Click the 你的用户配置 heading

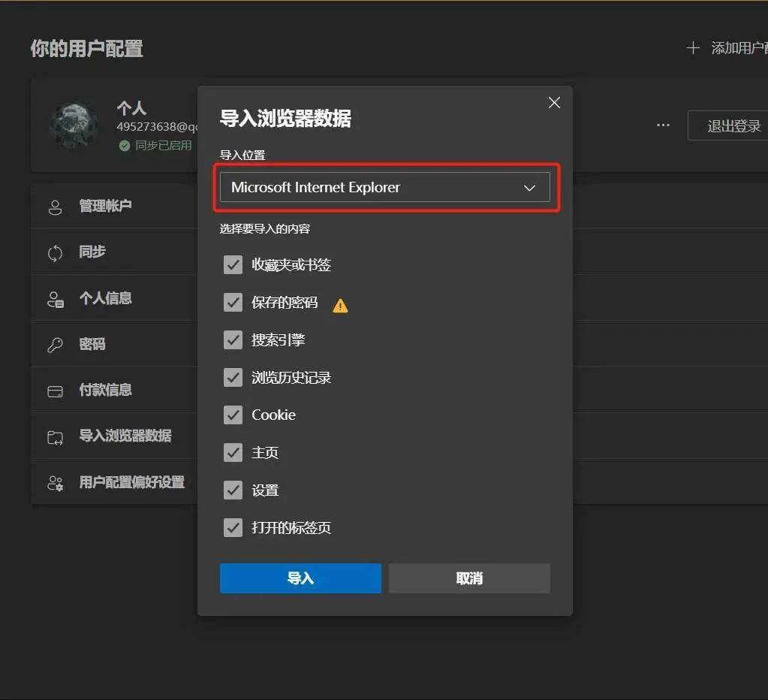86,49
